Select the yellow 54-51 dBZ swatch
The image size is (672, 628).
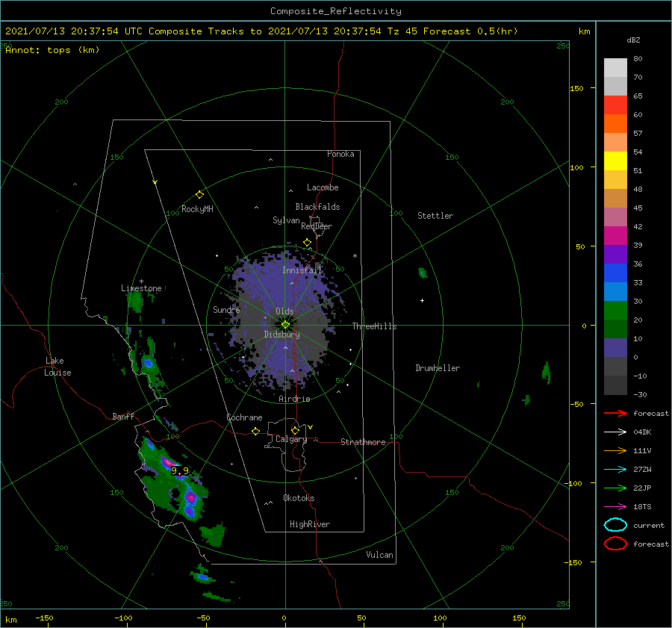(x=615, y=161)
